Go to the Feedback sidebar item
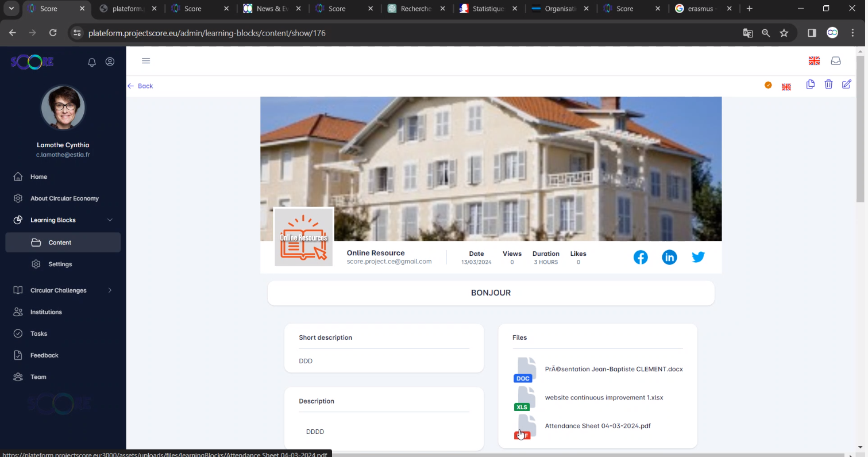This screenshot has width=868, height=457. [44, 355]
